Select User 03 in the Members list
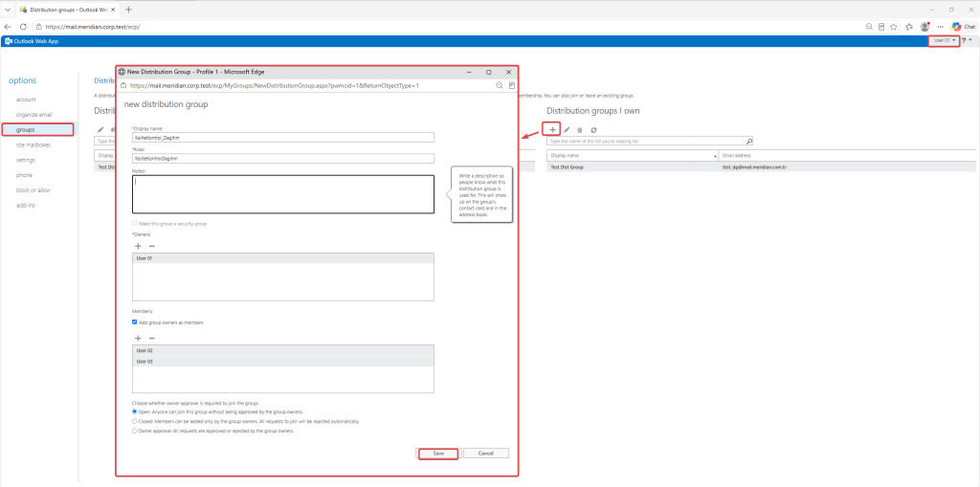This screenshot has height=487, width=980. [283, 362]
